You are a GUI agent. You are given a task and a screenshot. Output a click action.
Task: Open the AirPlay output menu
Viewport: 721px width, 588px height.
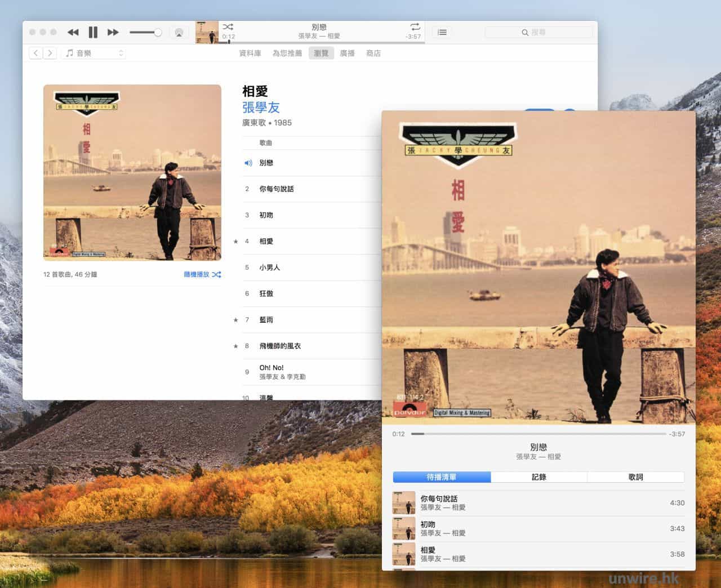point(179,33)
